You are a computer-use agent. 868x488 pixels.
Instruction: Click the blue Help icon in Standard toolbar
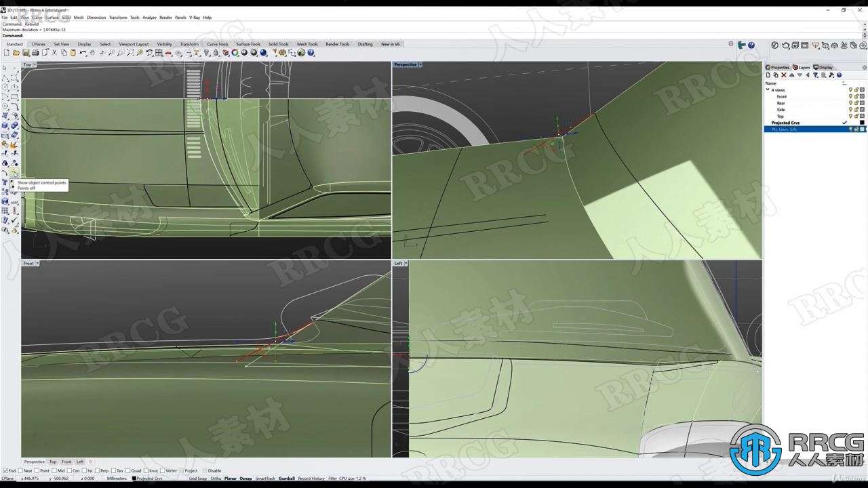coord(311,53)
